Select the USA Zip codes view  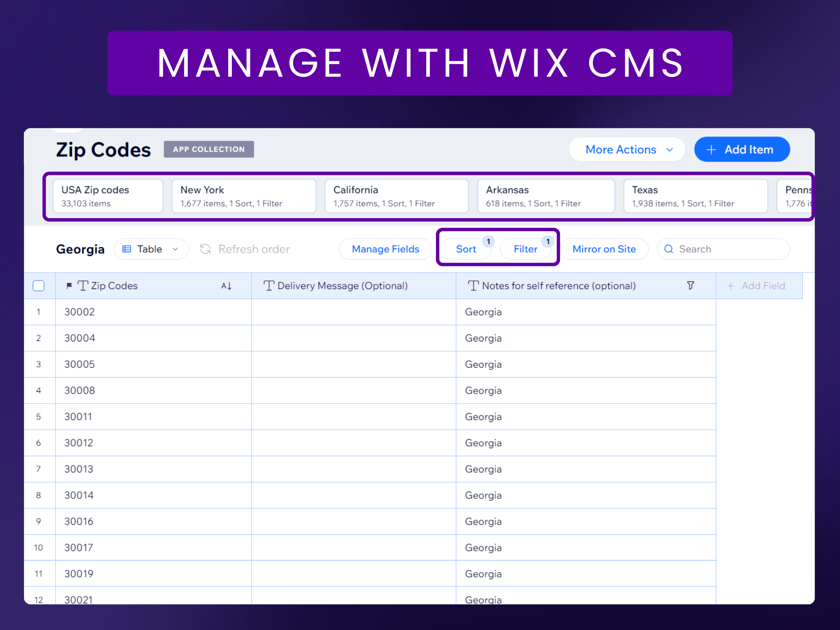[x=108, y=196]
